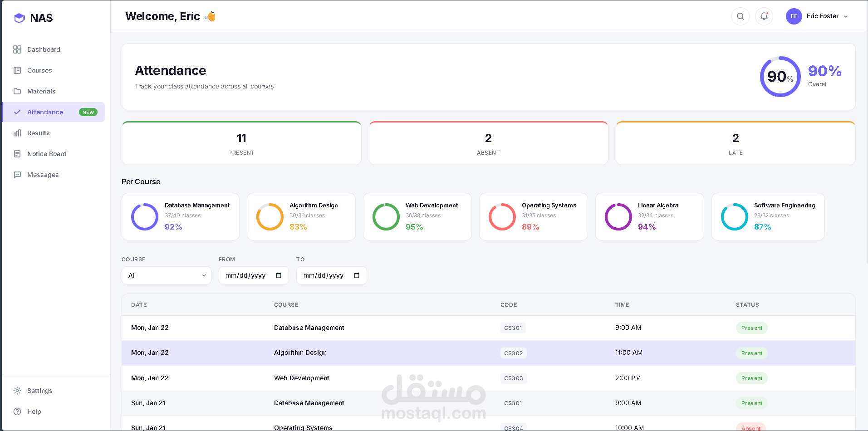Click the Results bar chart icon
This screenshot has width=868, height=431.
pyautogui.click(x=17, y=133)
